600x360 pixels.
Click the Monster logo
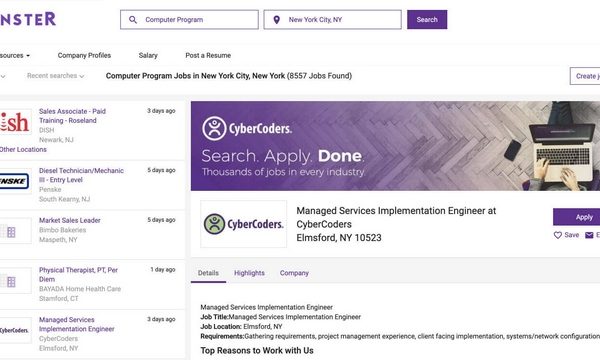(28, 19)
